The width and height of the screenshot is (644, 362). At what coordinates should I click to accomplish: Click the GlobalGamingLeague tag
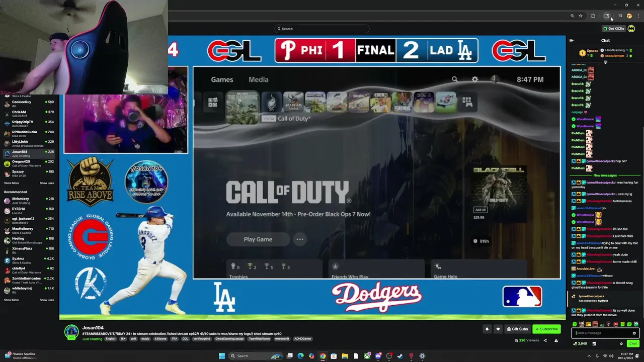[x=229, y=339]
